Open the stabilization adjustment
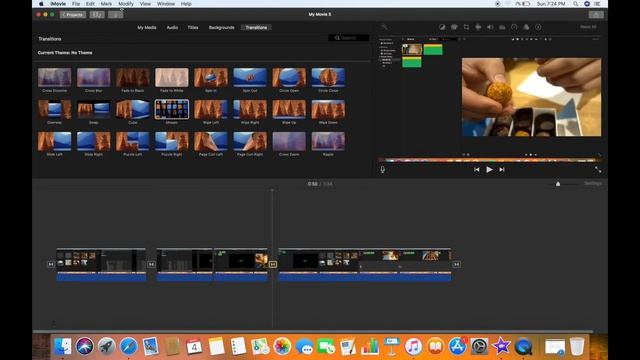The image size is (640, 360). 478,27
